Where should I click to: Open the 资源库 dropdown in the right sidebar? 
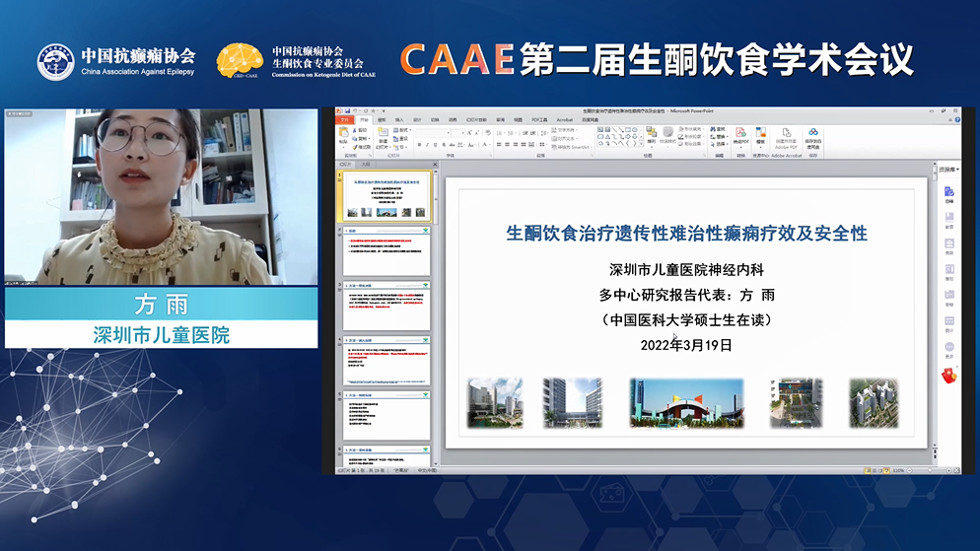pos(948,170)
